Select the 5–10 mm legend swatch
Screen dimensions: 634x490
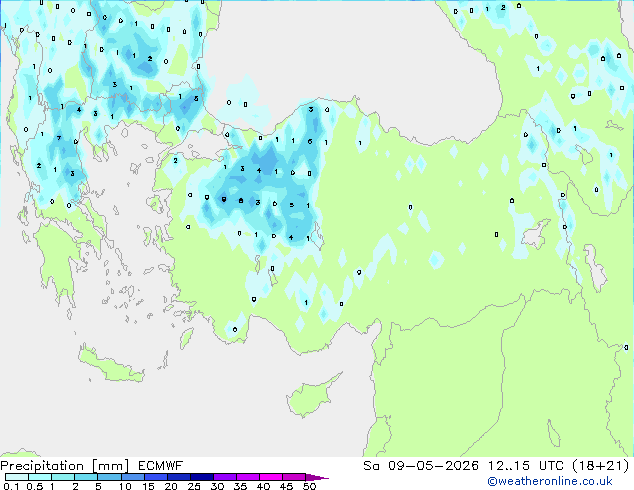point(109,477)
